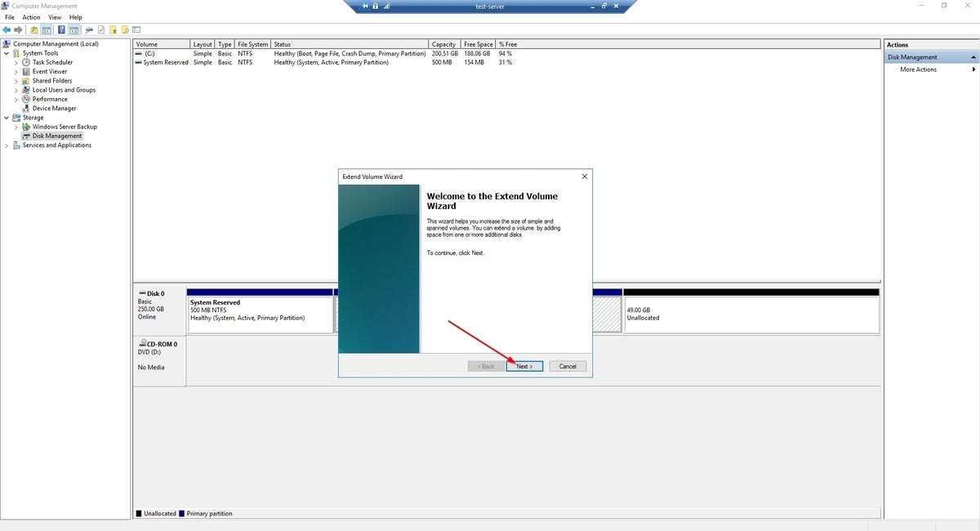Click Next in Extend Volume Wizard

click(524, 366)
